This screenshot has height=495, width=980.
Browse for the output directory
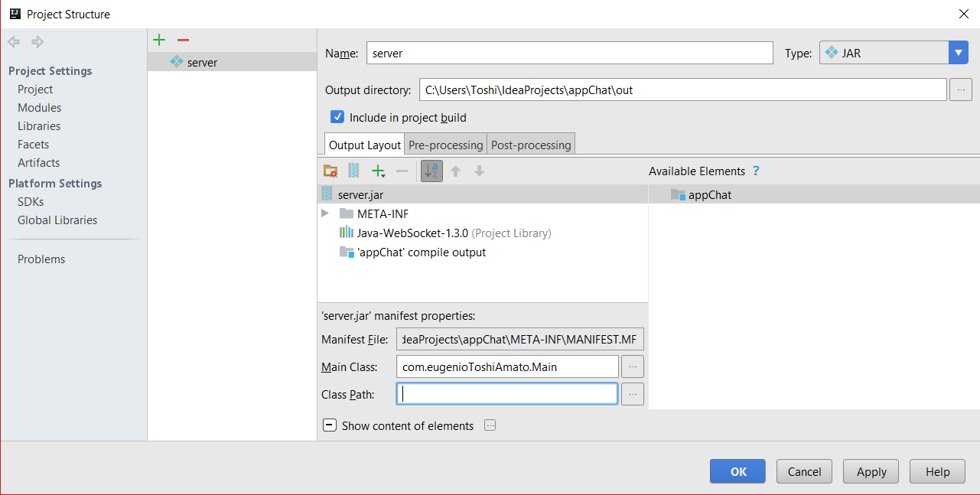tap(961, 90)
